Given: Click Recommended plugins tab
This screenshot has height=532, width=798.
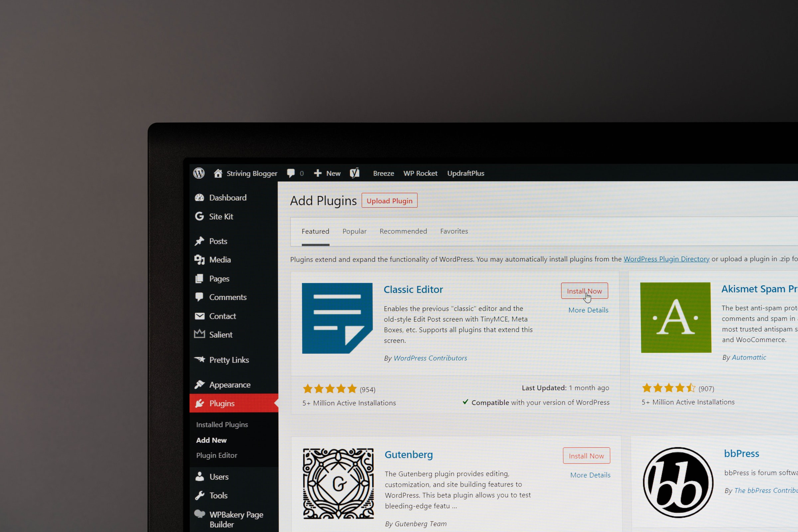Looking at the screenshot, I should coord(403,231).
